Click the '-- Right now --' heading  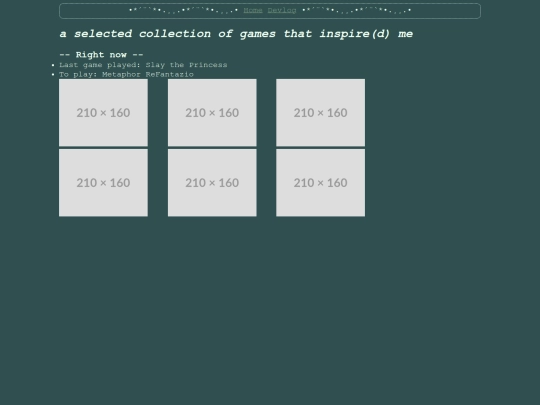pos(101,55)
